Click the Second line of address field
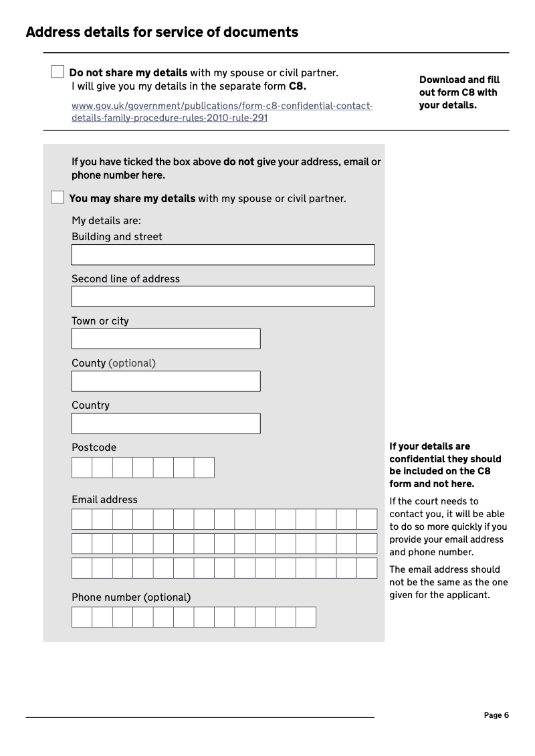The height and width of the screenshot is (756, 535). (223, 296)
